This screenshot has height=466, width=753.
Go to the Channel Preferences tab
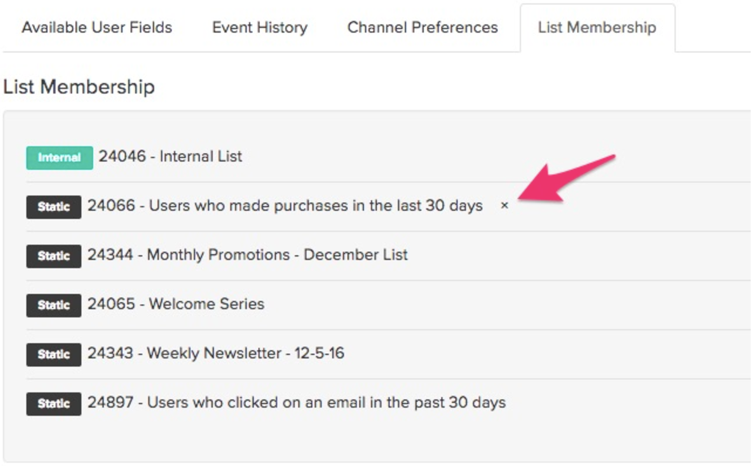422,27
